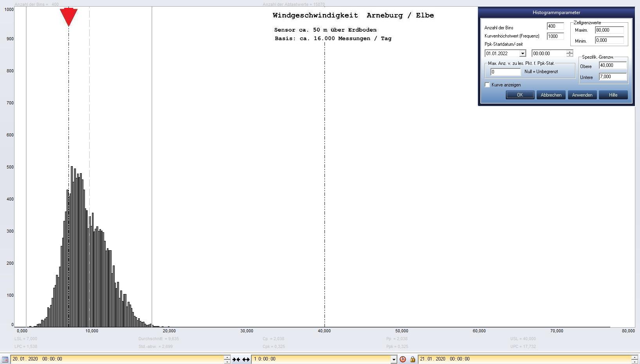Decrement the Ppk start time 00:00:00 spinner
Image resolution: width=640 pixels, height=364 pixels.
pos(570,55)
